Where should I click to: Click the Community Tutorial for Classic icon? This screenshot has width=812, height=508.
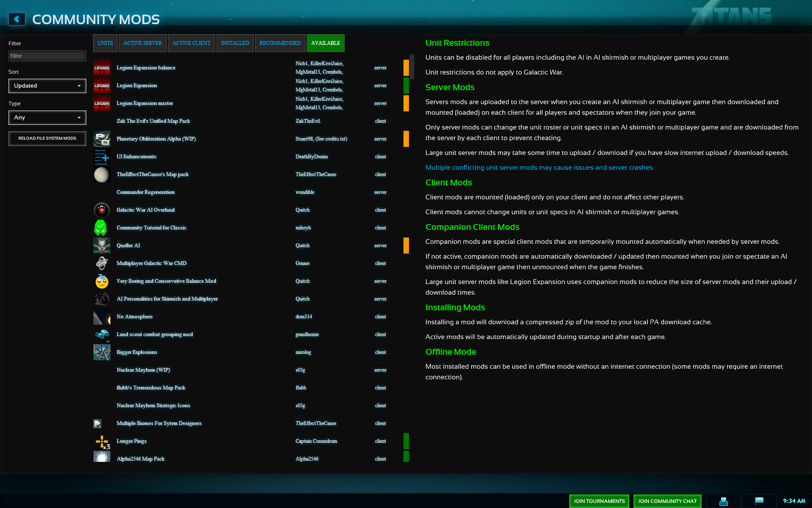point(101,228)
